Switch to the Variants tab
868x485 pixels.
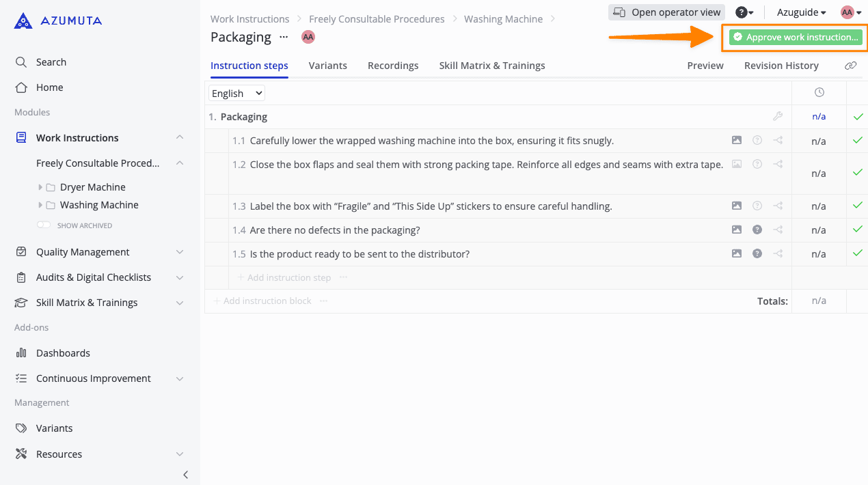327,66
